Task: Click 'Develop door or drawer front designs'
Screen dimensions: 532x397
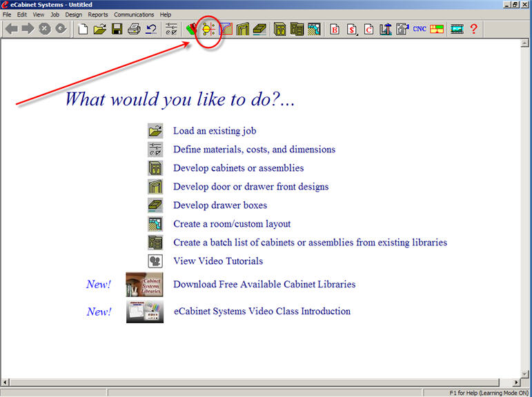Action: 251,187
